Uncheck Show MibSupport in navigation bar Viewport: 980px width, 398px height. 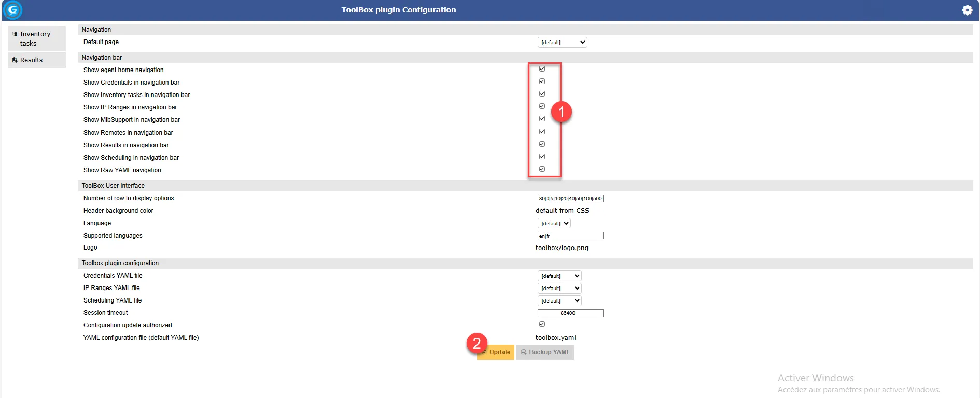(542, 119)
